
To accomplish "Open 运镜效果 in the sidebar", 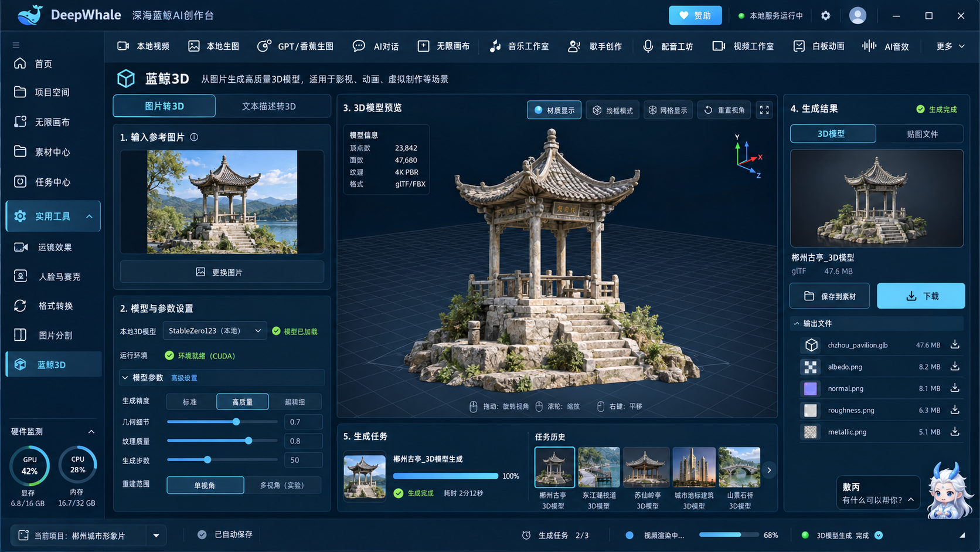I will 53,247.
